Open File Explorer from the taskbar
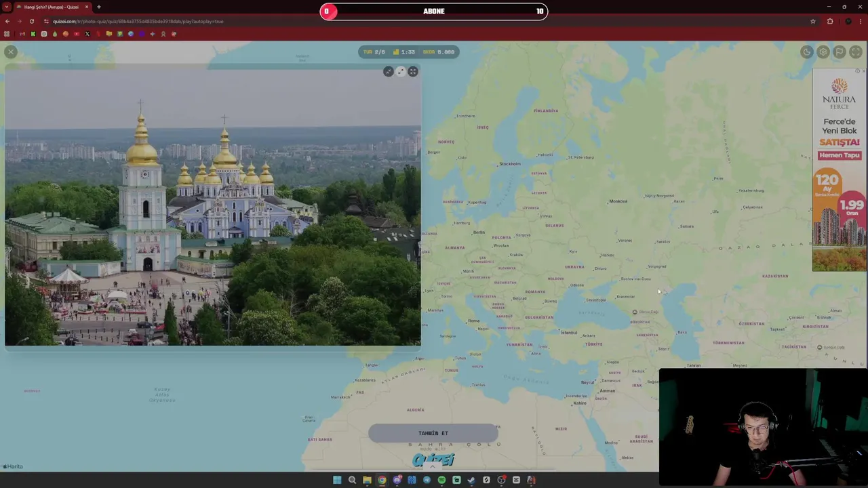This screenshot has height=488, width=868. coord(367,480)
